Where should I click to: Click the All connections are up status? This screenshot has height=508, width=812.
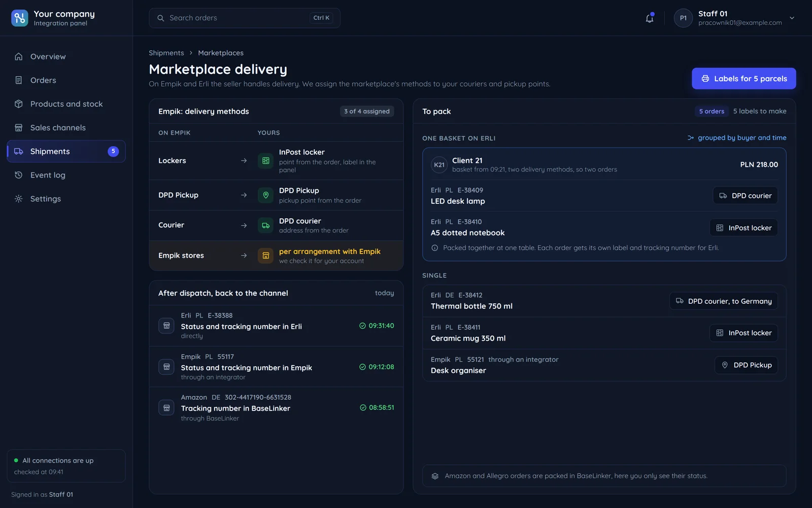[58, 461]
